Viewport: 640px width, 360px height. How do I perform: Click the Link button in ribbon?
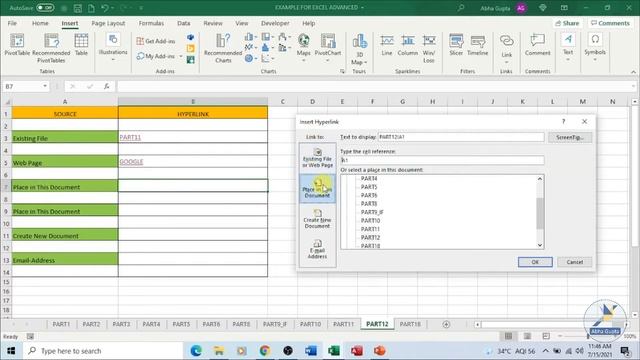(507, 48)
